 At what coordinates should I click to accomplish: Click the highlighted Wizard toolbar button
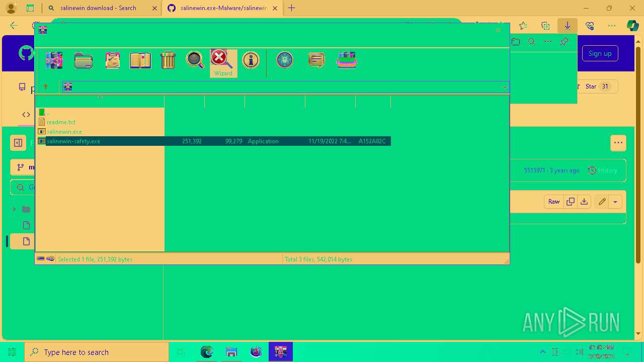click(223, 63)
